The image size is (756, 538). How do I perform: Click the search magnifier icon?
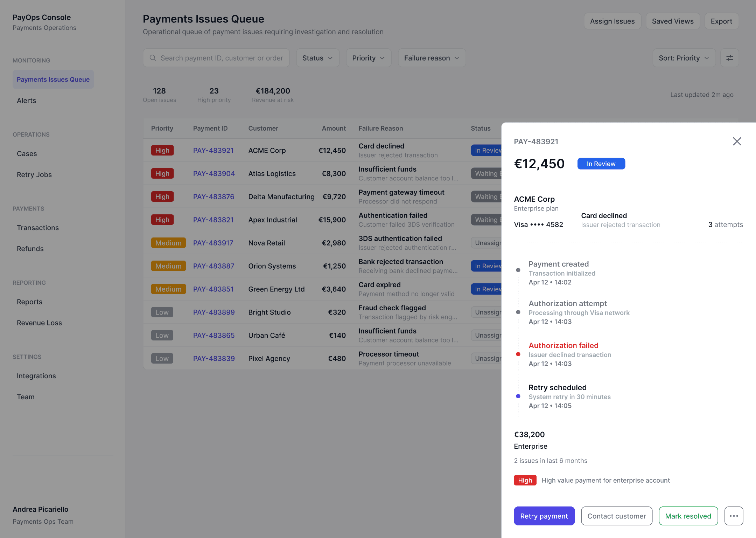(x=153, y=58)
